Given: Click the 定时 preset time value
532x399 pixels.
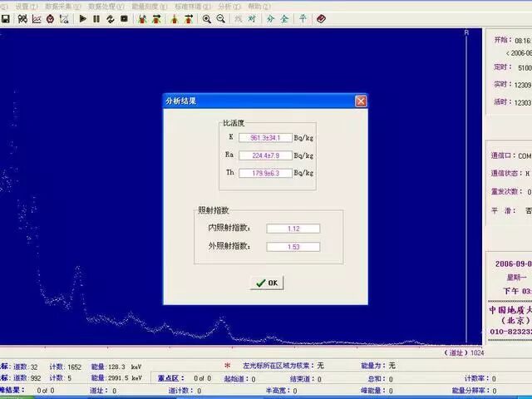Looking at the screenshot, I should point(525,68).
